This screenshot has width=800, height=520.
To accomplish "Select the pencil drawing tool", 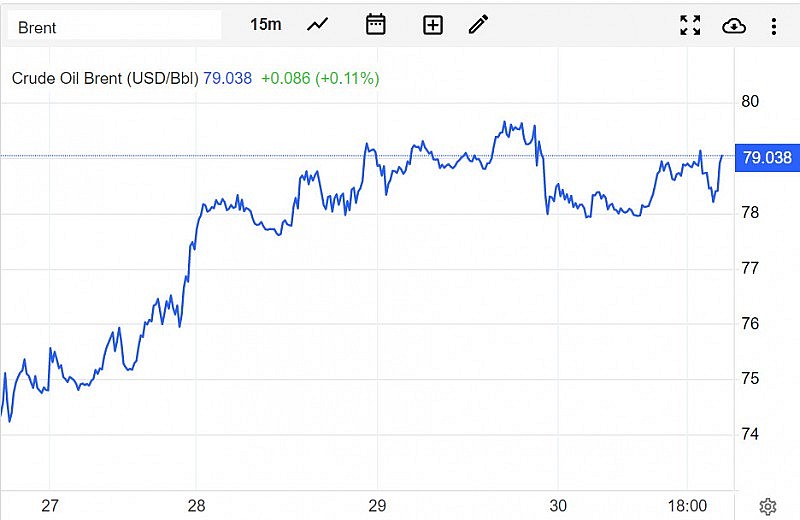I will point(479,25).
